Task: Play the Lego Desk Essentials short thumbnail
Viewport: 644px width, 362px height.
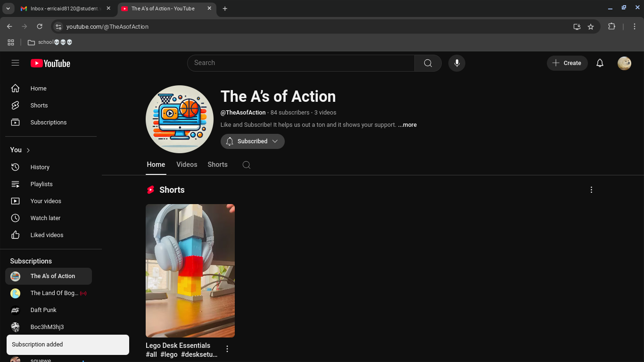Action: [x=190, y=271]
